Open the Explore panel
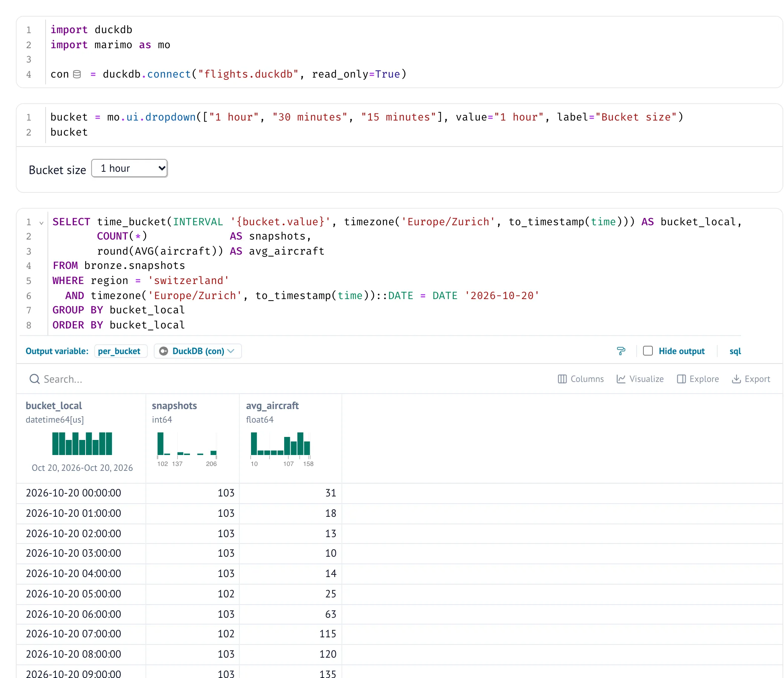The width and height of the screenshot is (784, 678). pyautogui.click(x=698, y=379)
